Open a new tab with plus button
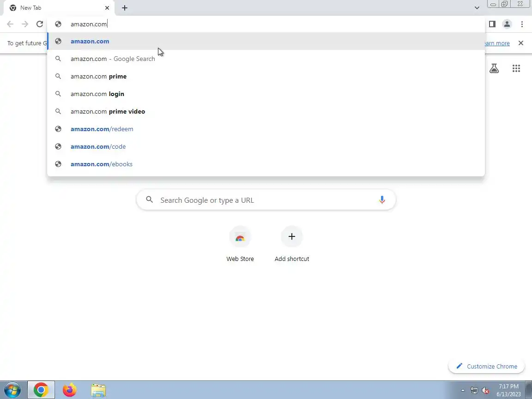 pyautogui.click(x=125, y=8)
